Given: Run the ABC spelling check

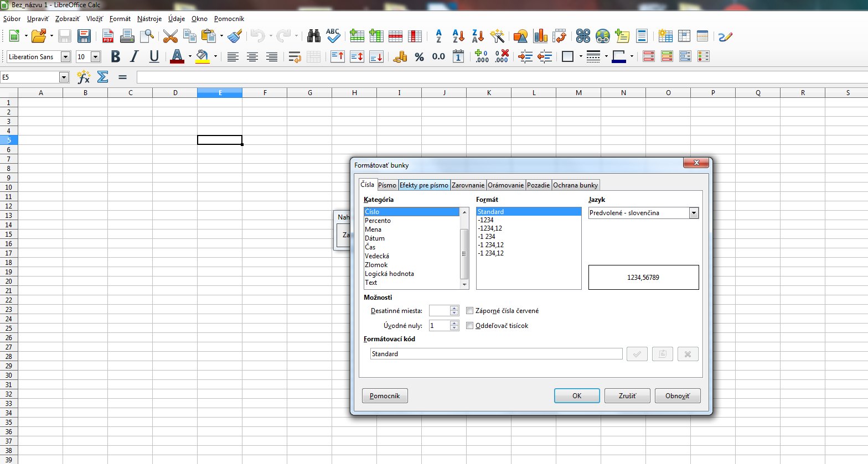Looking at the screenshot, I should click(333, 37).
